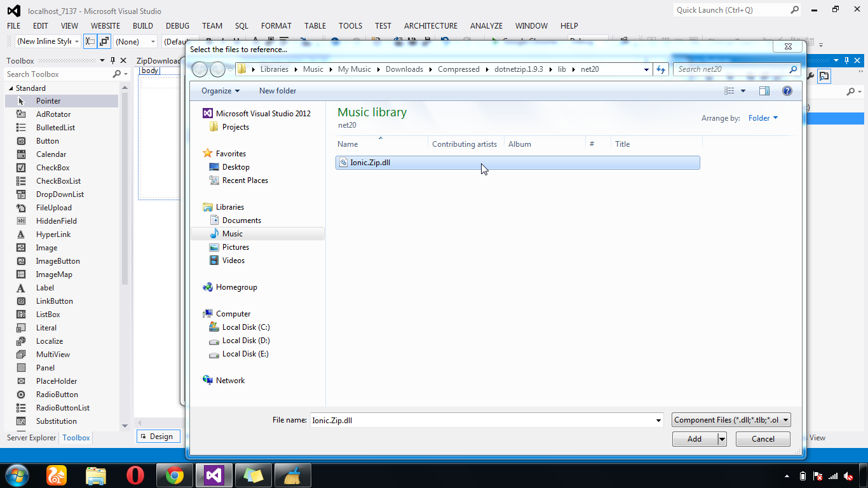Open the EDIT menu

41,26
